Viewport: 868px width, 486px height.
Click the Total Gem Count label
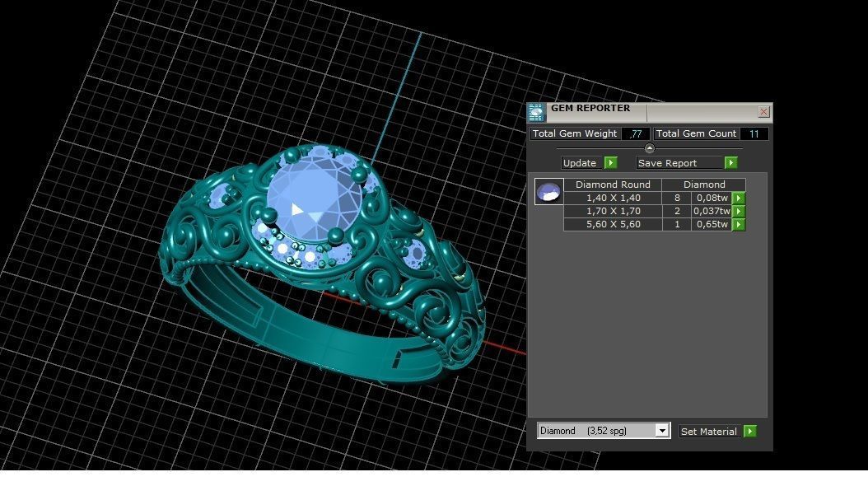pos(696,133)
